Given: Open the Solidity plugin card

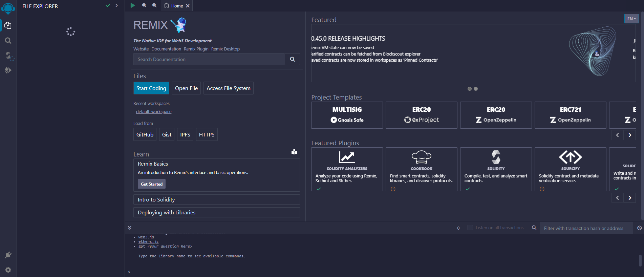Looking at the screenshot, I should pyautogui.click(x=496, y=169).
